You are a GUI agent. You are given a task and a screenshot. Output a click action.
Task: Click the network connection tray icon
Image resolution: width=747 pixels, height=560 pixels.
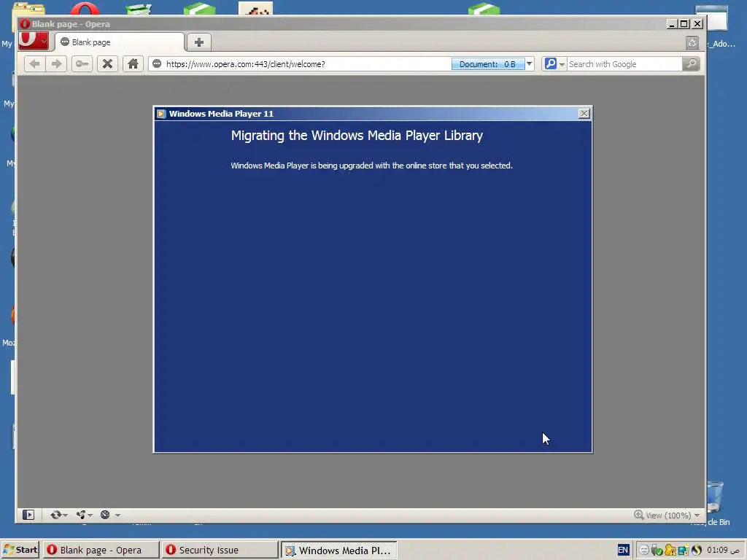683,550
